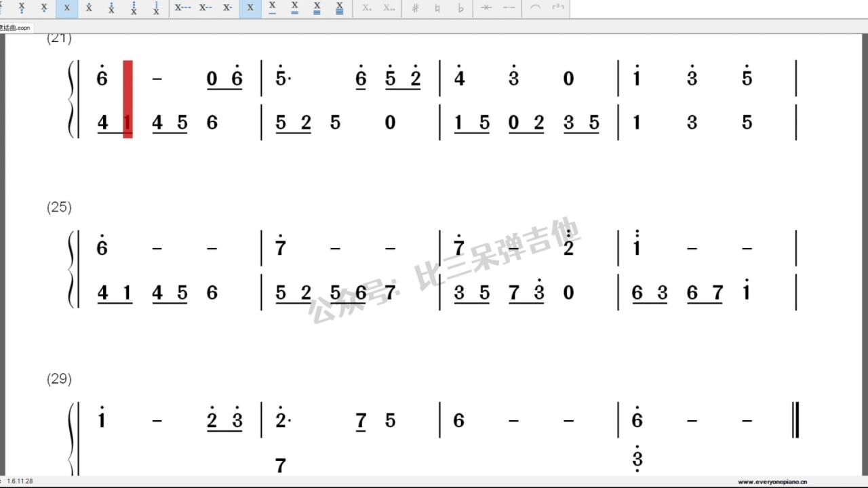The width and height of the screenshot is (868, 488).
Task: Select the red-highlighted note 1 in measure 21
Action: tap(127, 123)
